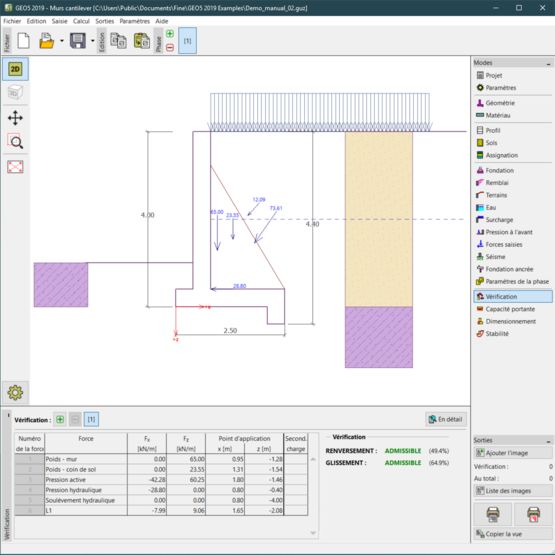Expand the open file dropdown arrow
Screen dimensions: 555x555
click(62, 41)
